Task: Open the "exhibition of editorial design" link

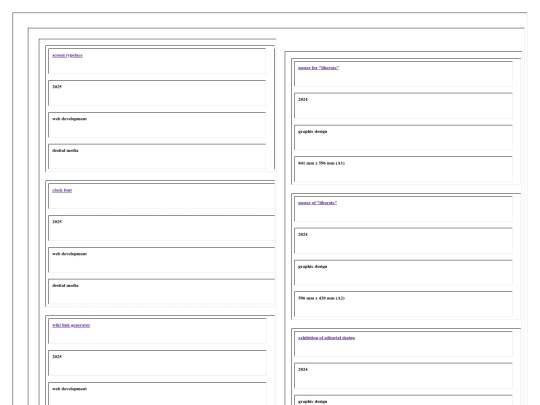Action: click(326, 338)
